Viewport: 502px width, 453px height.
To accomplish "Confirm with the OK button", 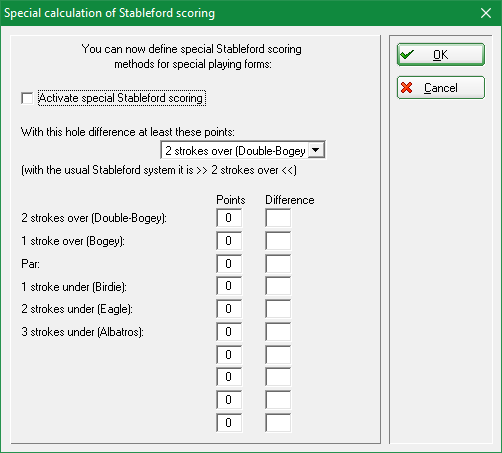I will tap(441, 54).
